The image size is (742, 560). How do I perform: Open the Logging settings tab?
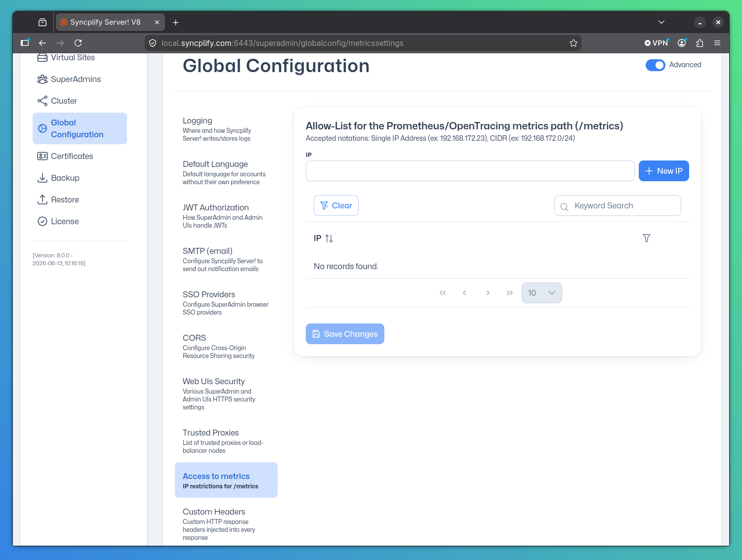(226, 128)
